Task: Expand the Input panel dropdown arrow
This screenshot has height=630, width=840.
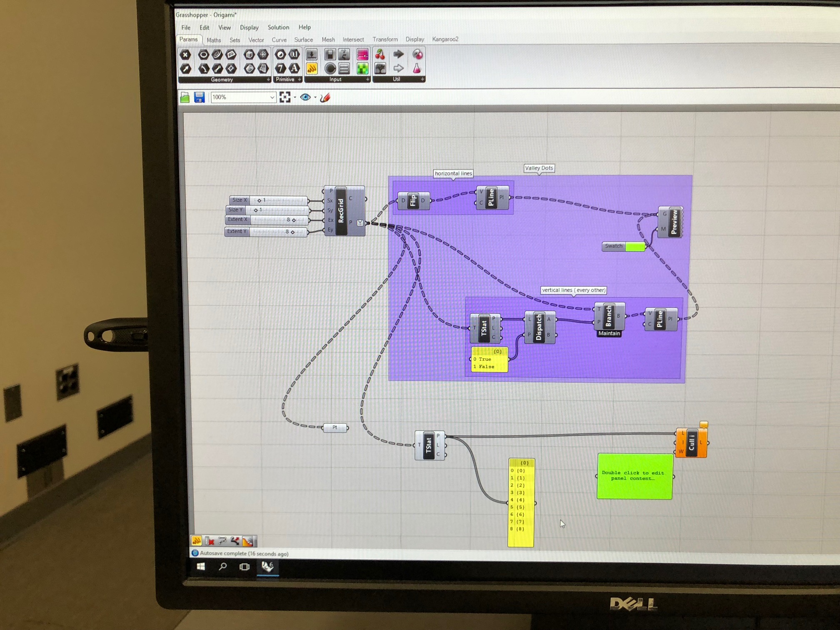Action: coord(367,80)
